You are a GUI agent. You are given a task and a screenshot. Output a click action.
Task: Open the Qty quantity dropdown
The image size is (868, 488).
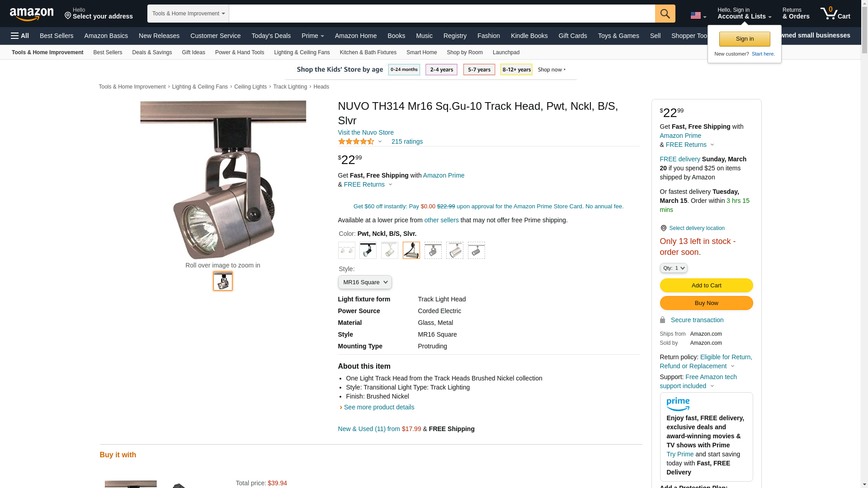pyautogui.click(x=674, y=268)
